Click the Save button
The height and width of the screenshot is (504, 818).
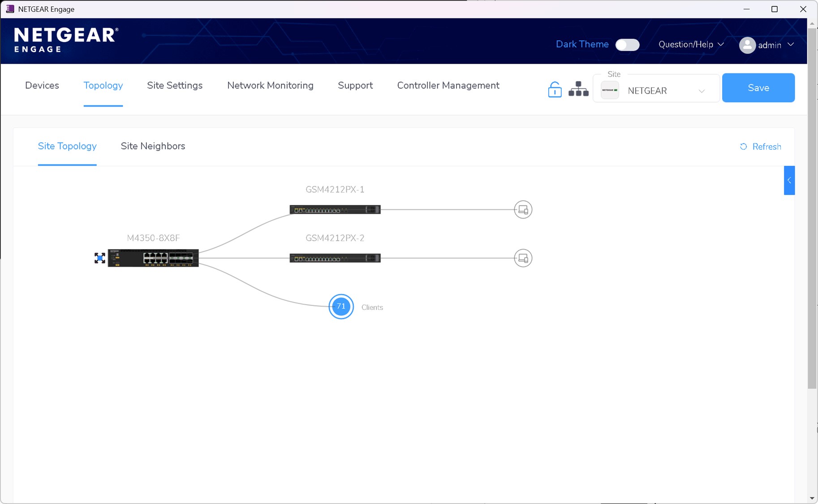pyautogui.click(x=758, y=88)
